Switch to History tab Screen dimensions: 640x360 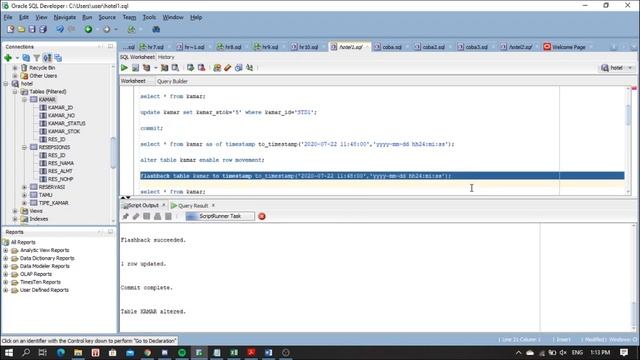pos(166,57)
